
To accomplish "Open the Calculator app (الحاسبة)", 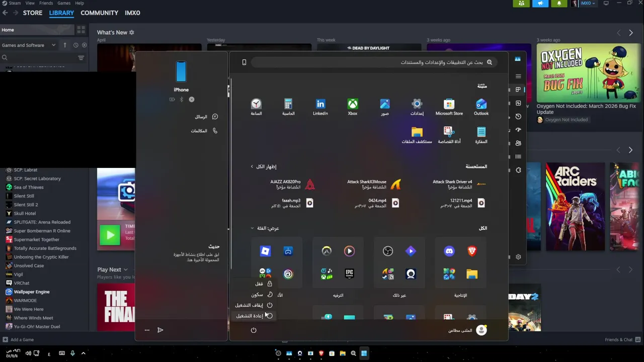I will (x=288, y=107).
